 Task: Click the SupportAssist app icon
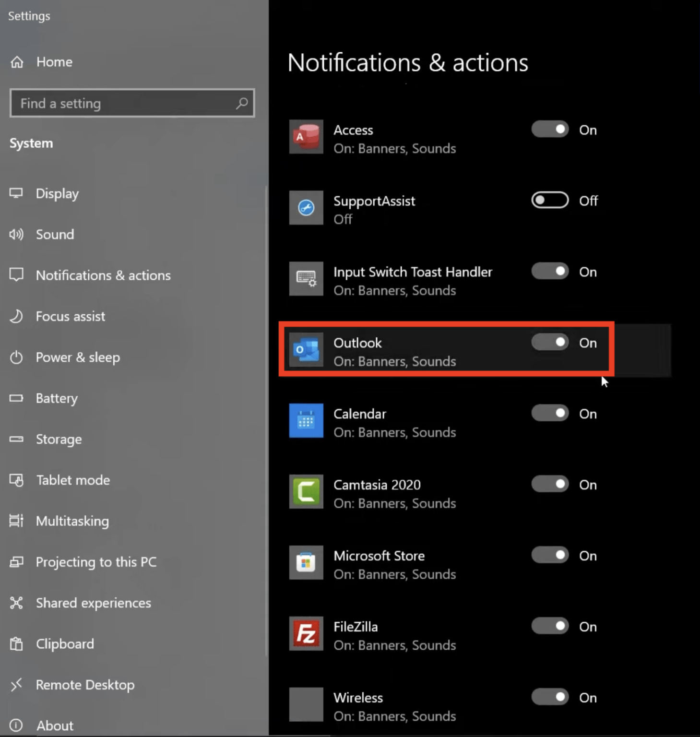tap(306, 208)
